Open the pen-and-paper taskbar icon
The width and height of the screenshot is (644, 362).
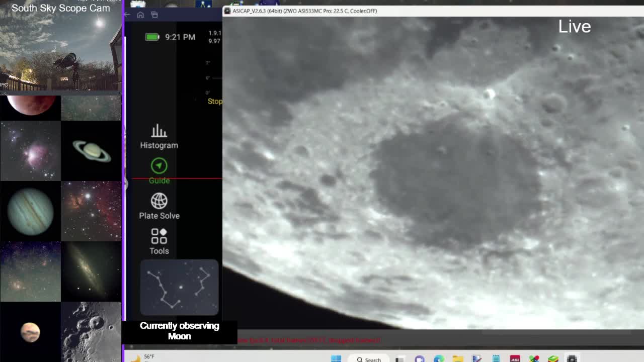tap(476, 359)
